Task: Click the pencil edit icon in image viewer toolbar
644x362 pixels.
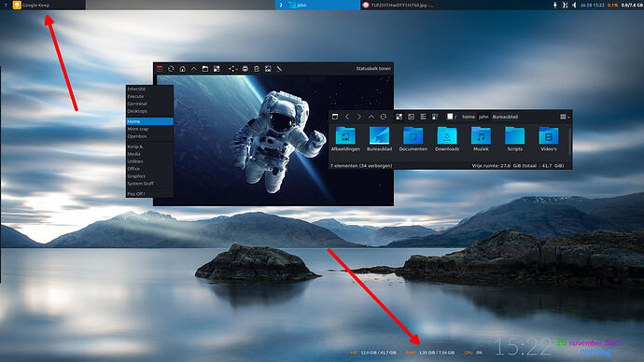Action: pyautogui.click(x=279, y=69)
